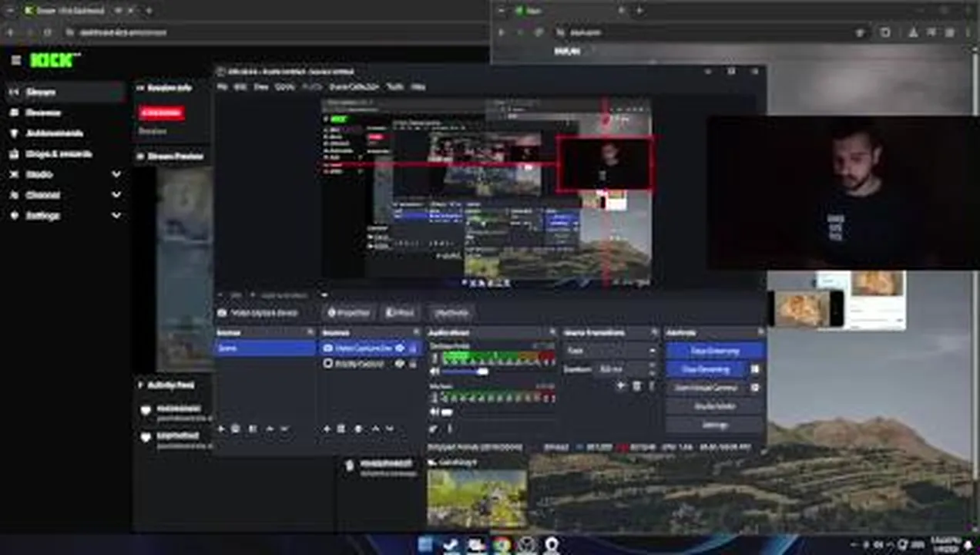Open OBS Settings from Controls dock
The height and width of the screenshot is (555, 980).
click(x=716, y=425)
